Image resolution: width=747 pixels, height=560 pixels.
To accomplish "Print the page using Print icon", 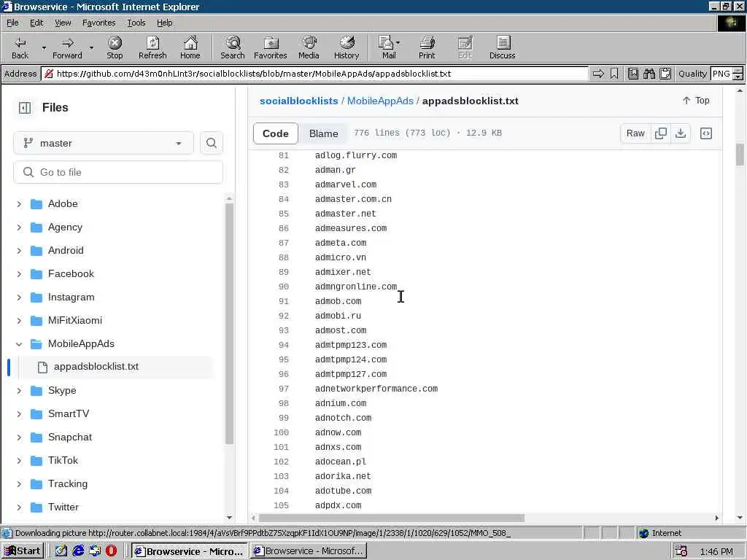I will (x=427, y=47).
